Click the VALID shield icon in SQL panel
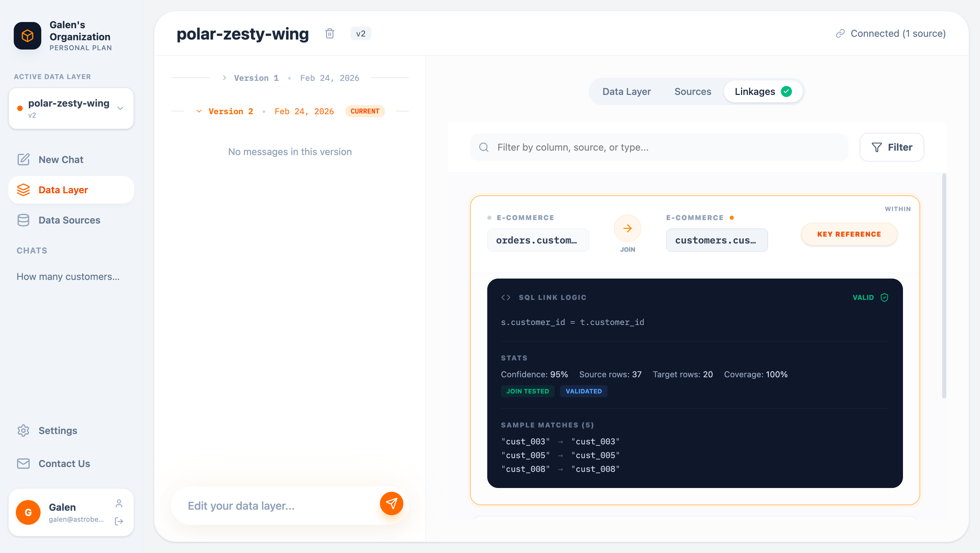Image resolution: width=980 pixels, height=553 pixels. click(x=884, y=297)
